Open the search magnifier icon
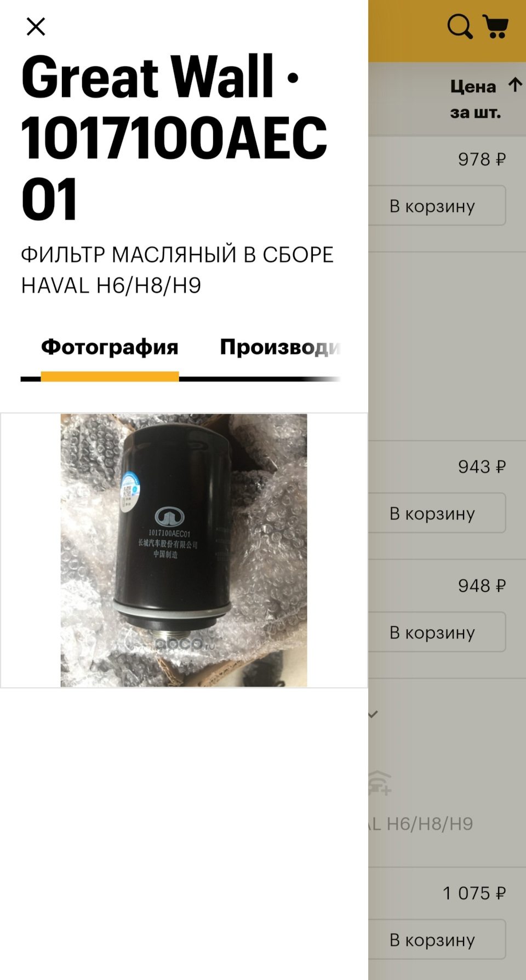 click(459, 26)
